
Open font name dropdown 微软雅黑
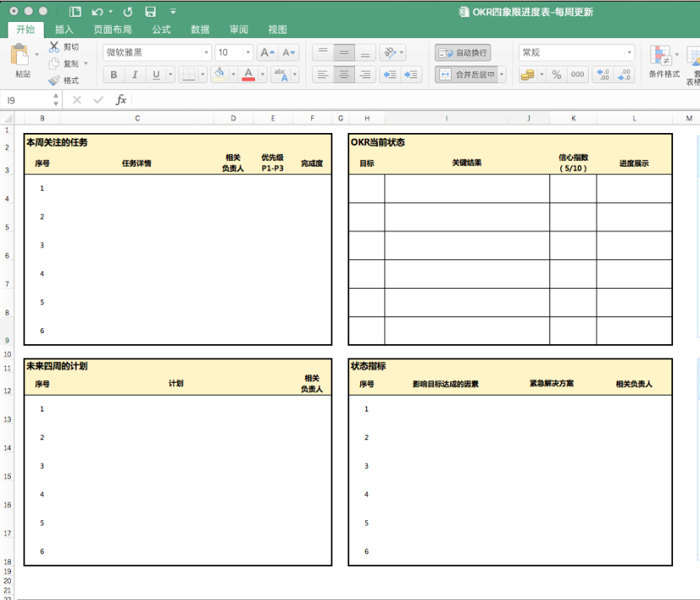206,53
